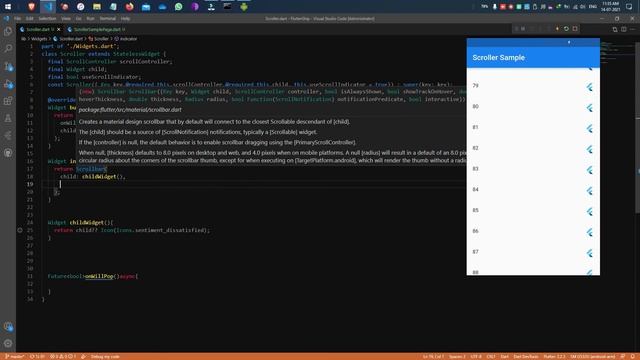Pause the debug session

pos(523,29)
